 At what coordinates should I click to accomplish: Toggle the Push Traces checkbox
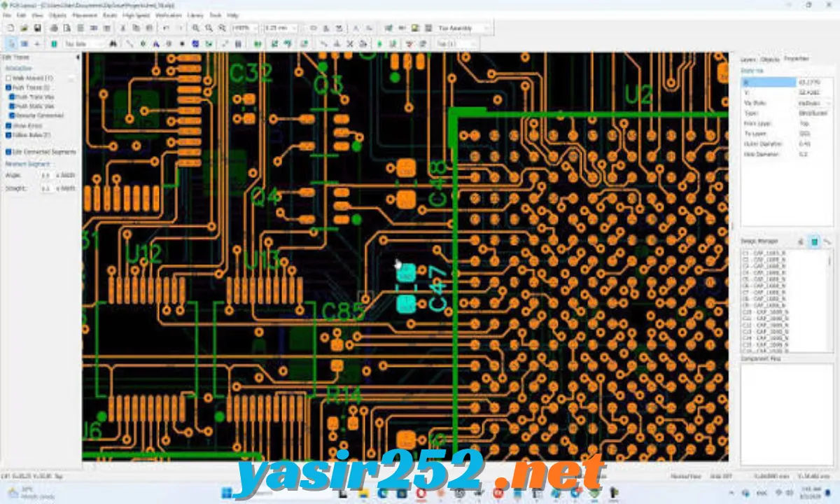pos(8,88)
